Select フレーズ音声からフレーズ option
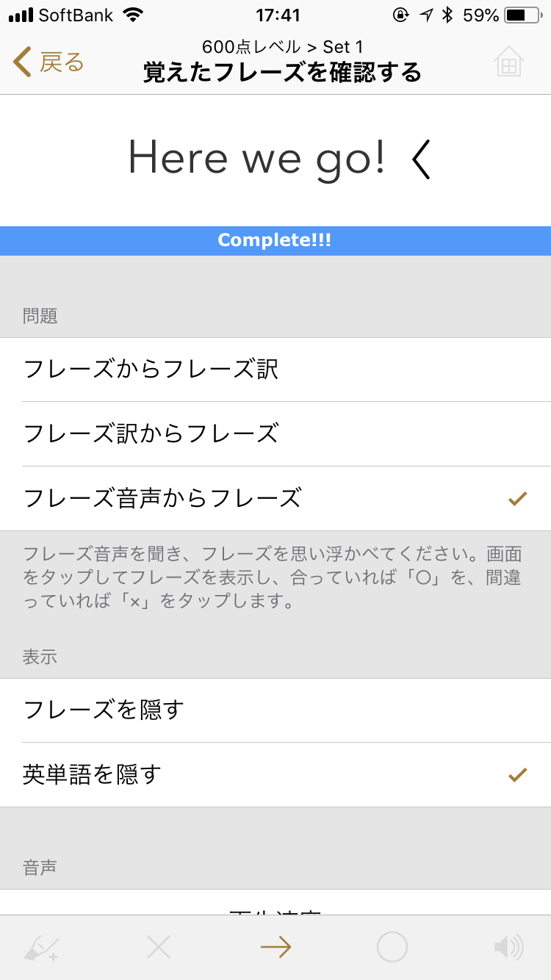The image size is (551, 980). click(275, 499)
